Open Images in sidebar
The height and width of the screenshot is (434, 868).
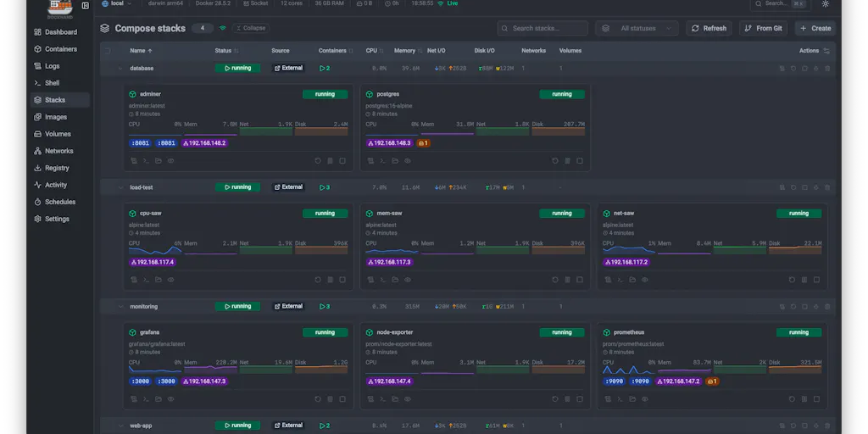point(60,117)
